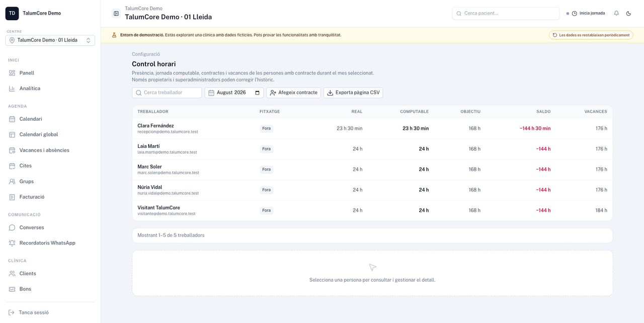Click the Fora badge for Clara Fernández
The height and width of the screenshot is (323, 644).
pos(267,129)
